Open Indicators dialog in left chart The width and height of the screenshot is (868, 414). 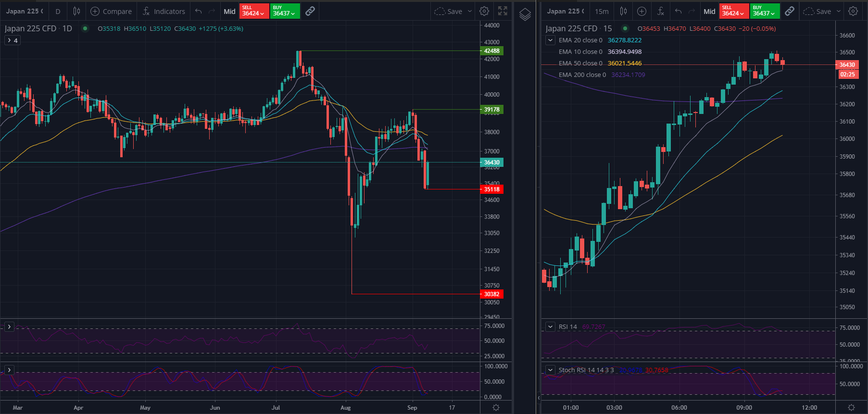click(x=164, y=11)
